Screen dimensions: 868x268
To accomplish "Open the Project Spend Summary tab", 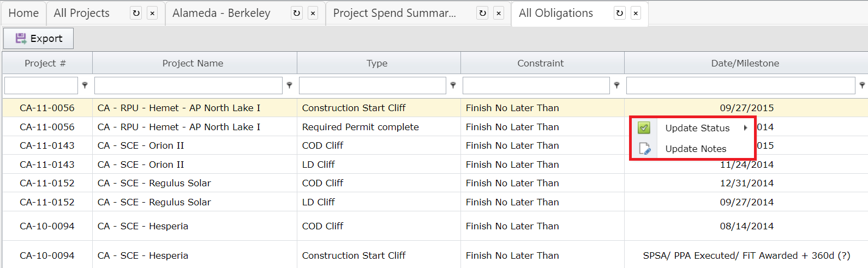I will click(x=394, y=13).
